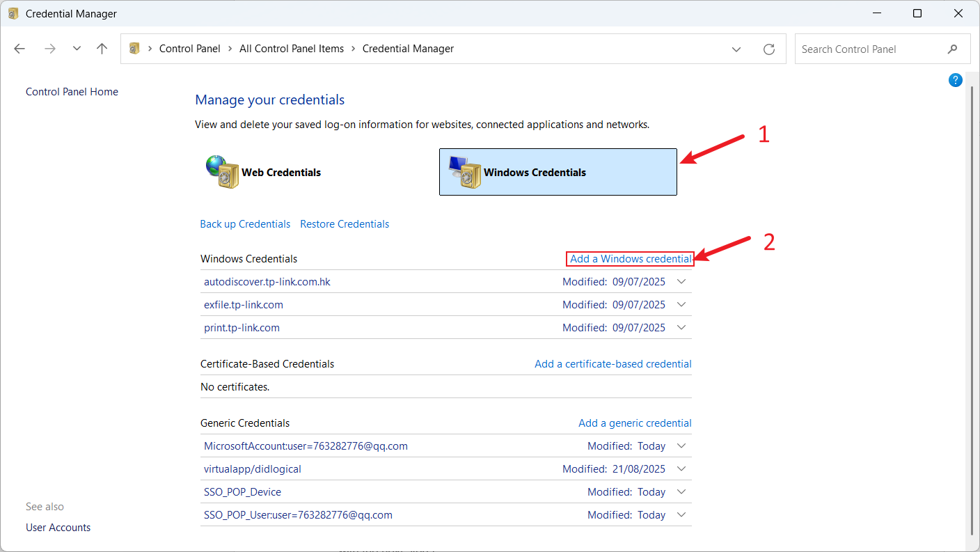Expand details for autodiscover.tp-link.com.hk
The height and width of the screenshot is (552, 980).
(x=681, y=281)
